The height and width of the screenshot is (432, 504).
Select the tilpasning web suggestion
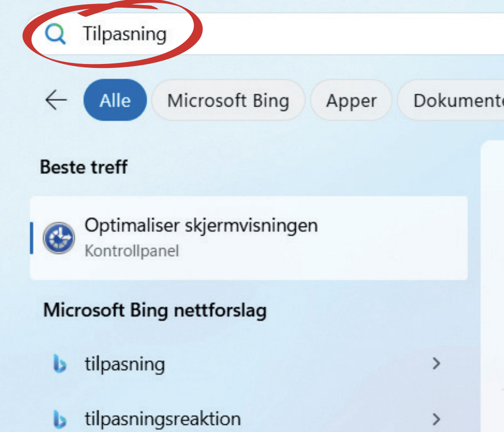[125, 364]
